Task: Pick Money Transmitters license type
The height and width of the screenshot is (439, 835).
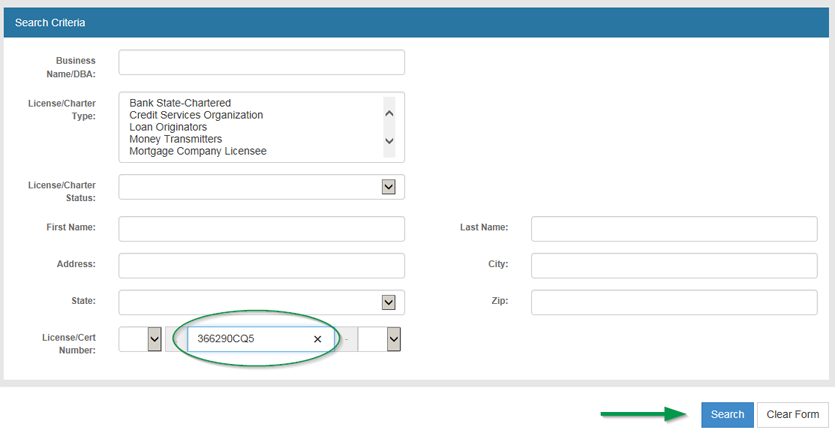Action: point(175,139)
